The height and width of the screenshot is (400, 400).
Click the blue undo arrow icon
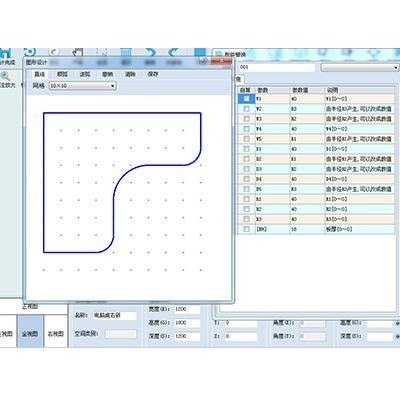151,53
